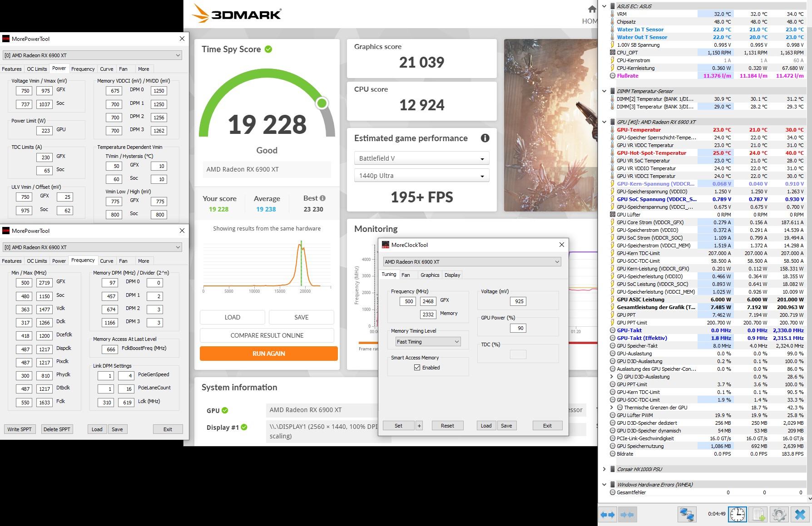The height and width of the screenshot is (526, 812).
Task: Collapse Windows Hardware Errors (WHEA) group
Action: (604, 485)
